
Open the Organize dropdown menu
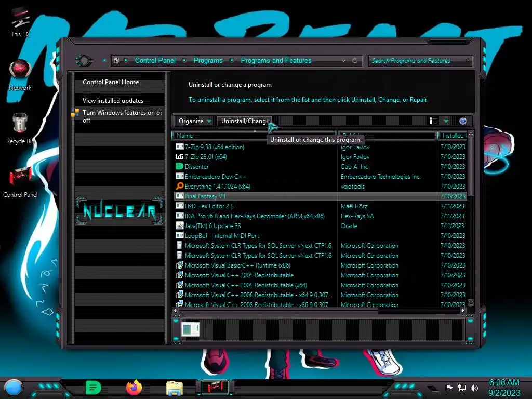(x=195, y=121)
